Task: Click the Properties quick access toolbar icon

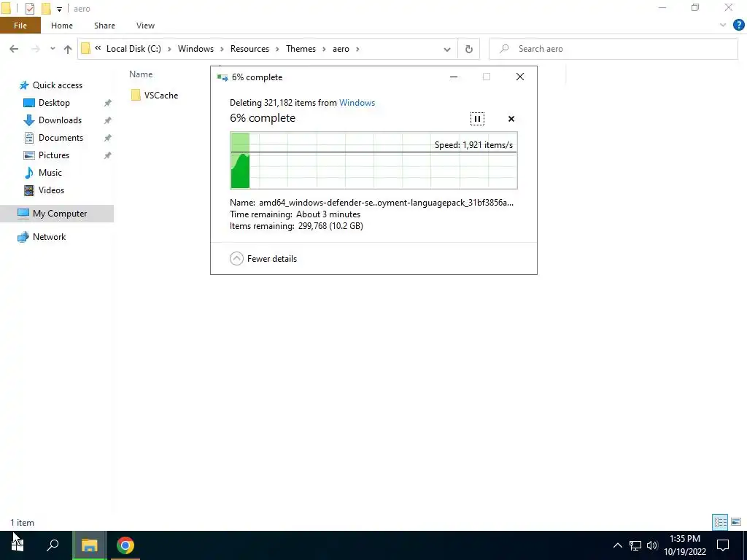Action: pyautogui.click(x=29, y=8)
